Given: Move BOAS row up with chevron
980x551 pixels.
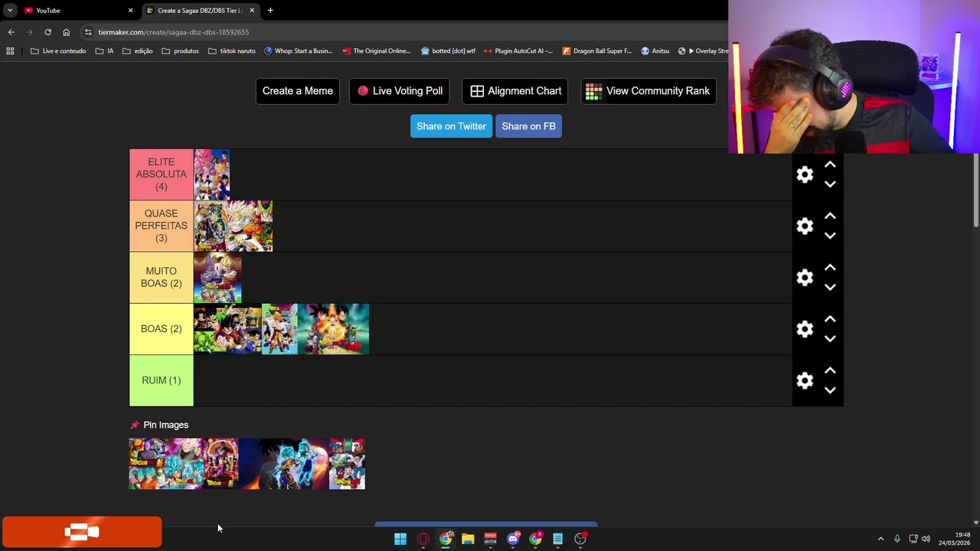Looking at the screenshot, I should [x=830, y=318].
